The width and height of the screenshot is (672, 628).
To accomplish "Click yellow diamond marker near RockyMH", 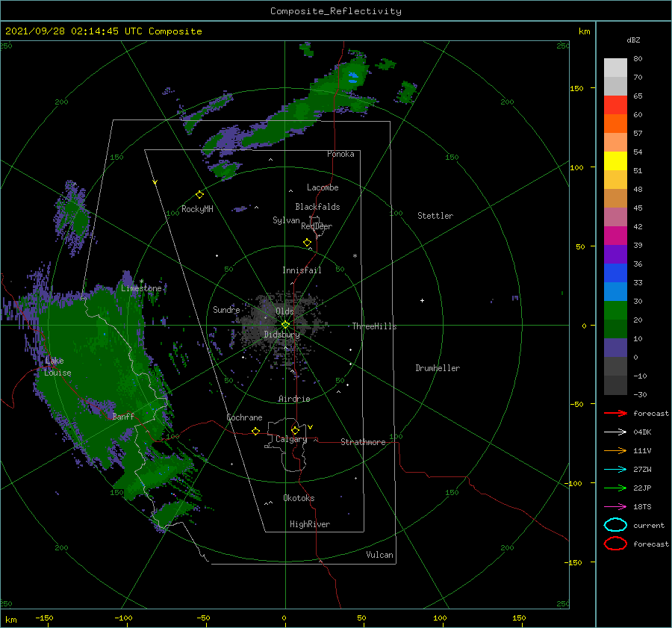I will tap(199, 195).
